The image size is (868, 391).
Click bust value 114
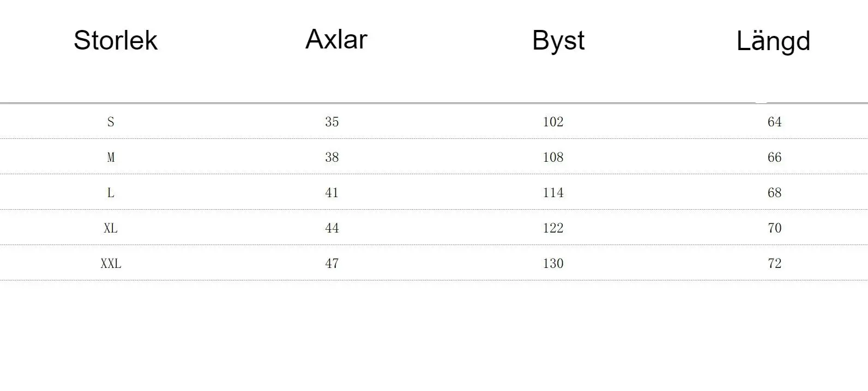[553, 193]
